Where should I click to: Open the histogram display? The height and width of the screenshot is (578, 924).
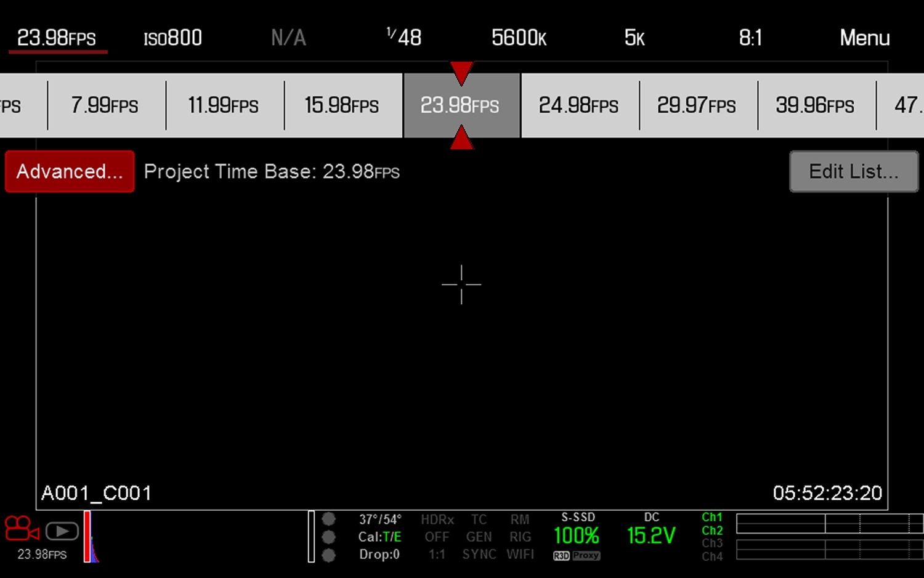point(91,537)
